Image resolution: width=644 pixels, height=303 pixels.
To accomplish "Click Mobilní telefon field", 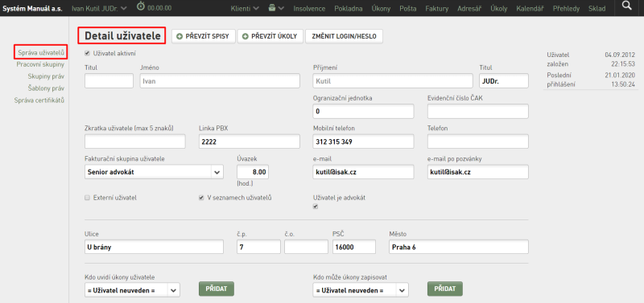I will pyautogui.click(x=364, y=141).
